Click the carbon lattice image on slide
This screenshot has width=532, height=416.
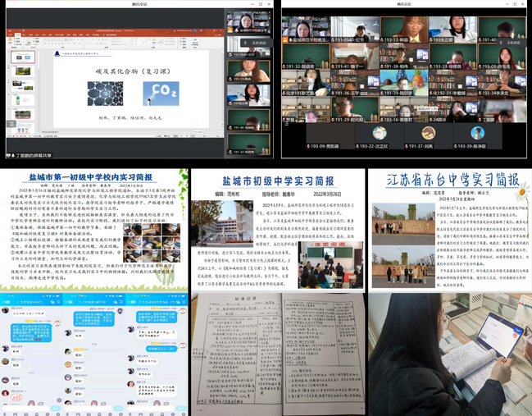click(104, 91)
